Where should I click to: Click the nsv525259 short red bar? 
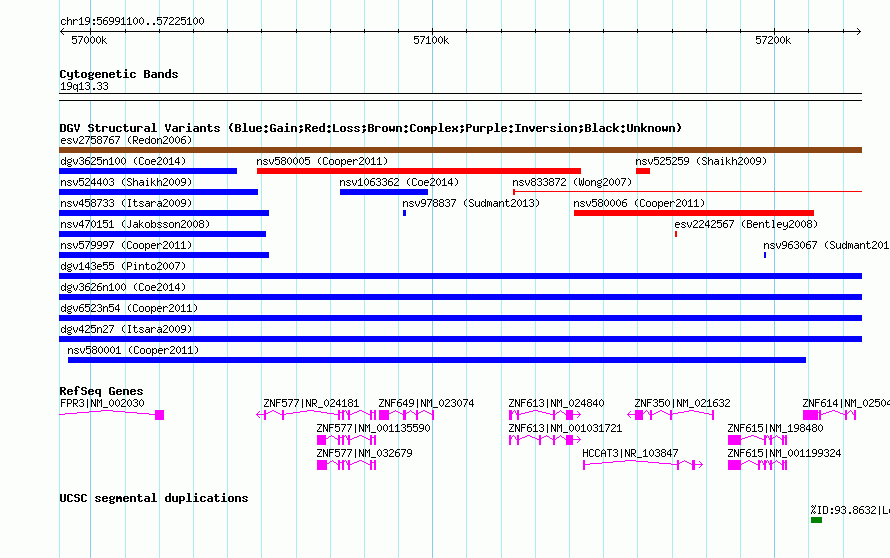click(x=643, y=171)
